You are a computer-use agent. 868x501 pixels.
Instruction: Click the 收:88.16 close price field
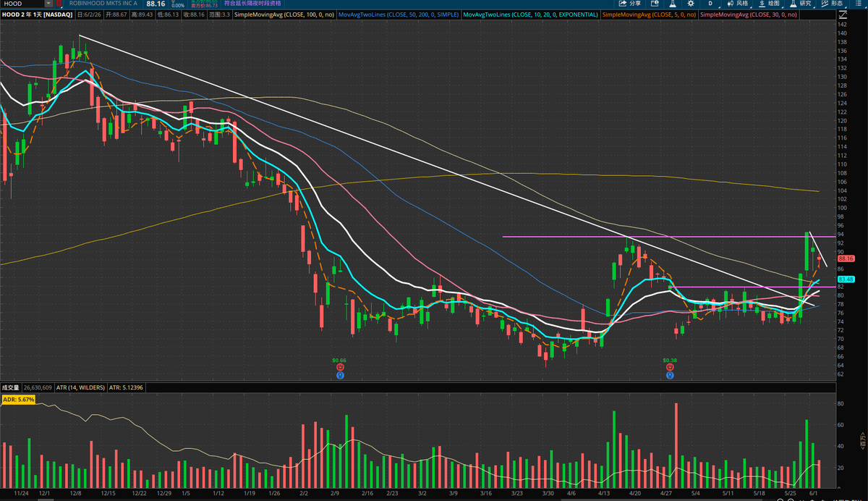[195, 14]
